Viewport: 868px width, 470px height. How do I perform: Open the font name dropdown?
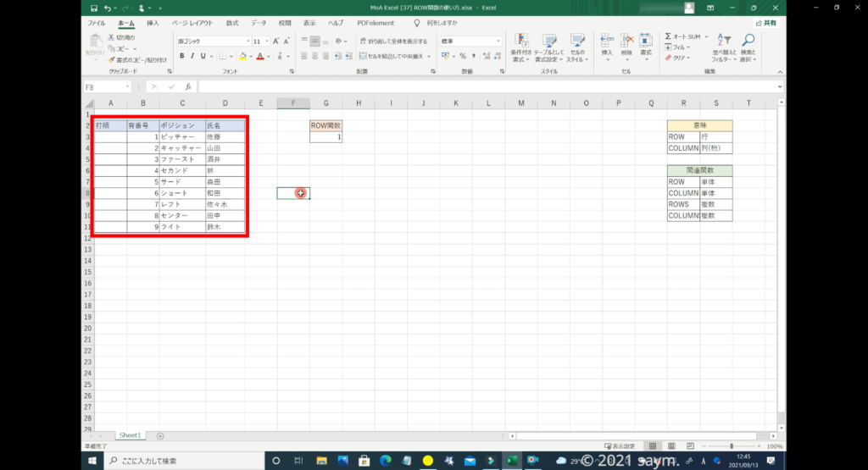tap(248, 41)
